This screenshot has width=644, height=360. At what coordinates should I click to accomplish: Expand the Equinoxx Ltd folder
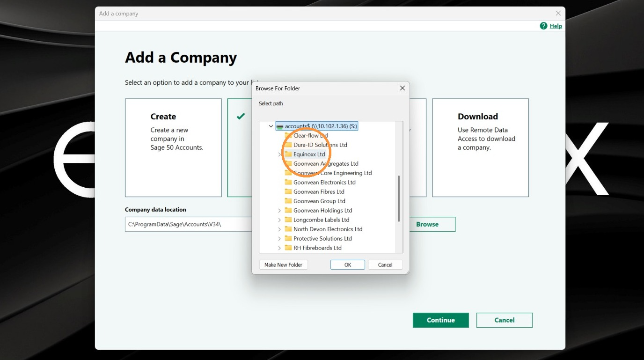279,154
